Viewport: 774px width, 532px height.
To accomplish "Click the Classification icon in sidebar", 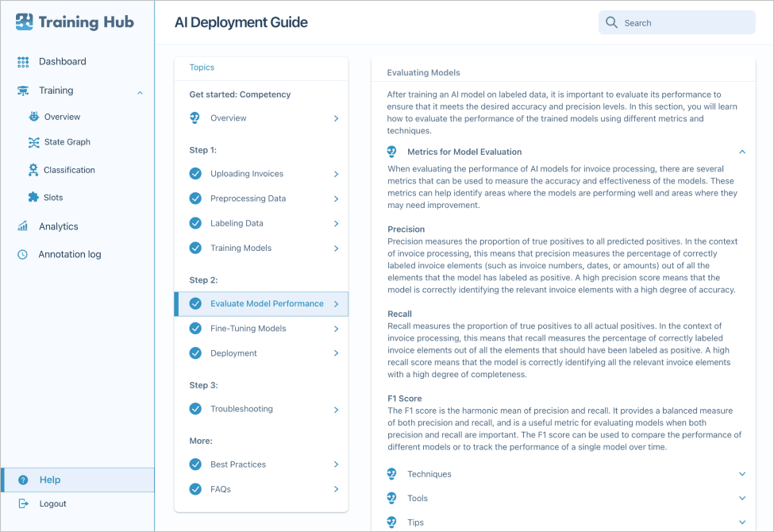I will click(x=33, y=170).
